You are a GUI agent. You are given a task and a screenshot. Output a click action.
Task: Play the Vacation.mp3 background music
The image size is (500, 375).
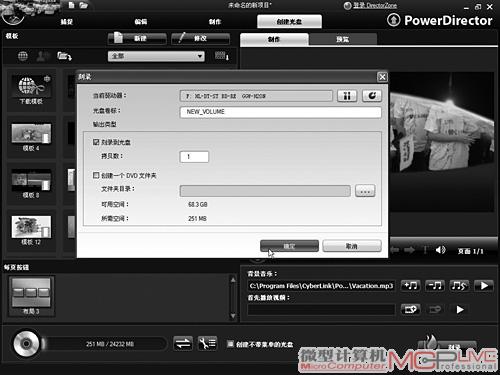[484, 286]
